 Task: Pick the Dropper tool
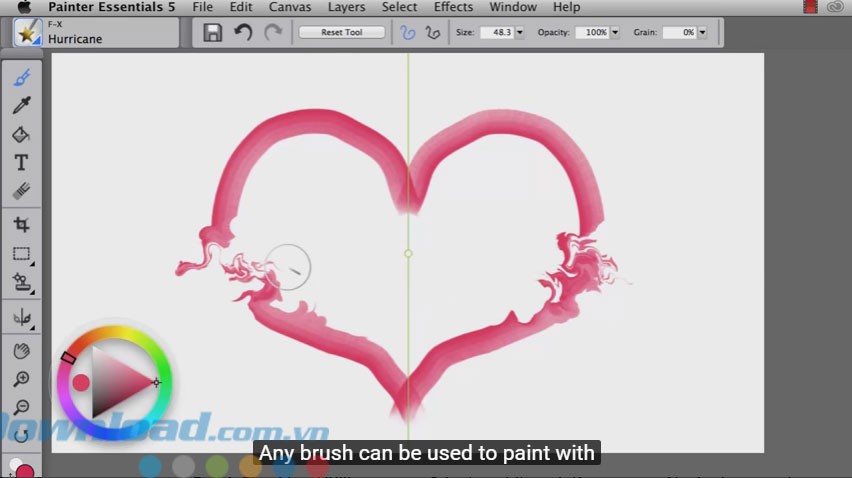21,106
